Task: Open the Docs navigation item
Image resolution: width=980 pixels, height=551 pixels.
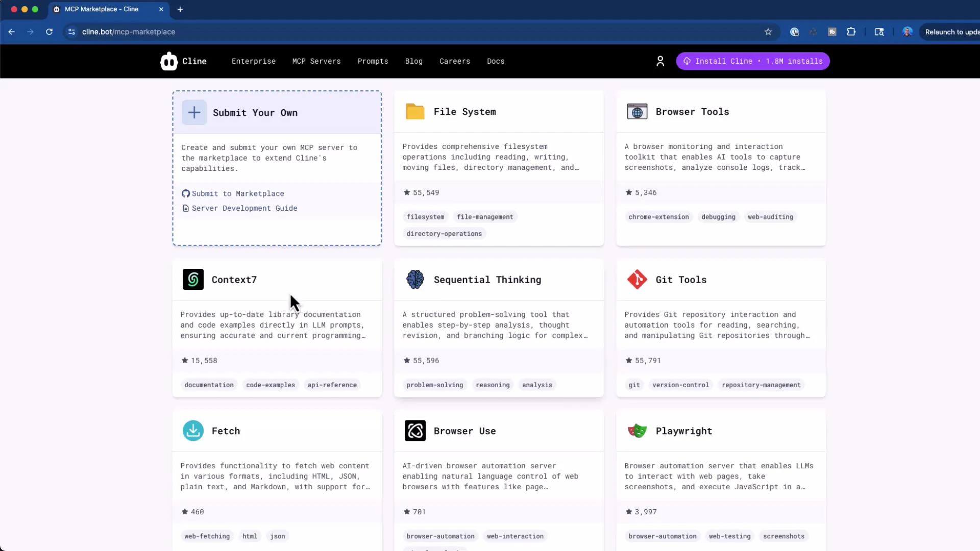Action: tap(496, 61)
